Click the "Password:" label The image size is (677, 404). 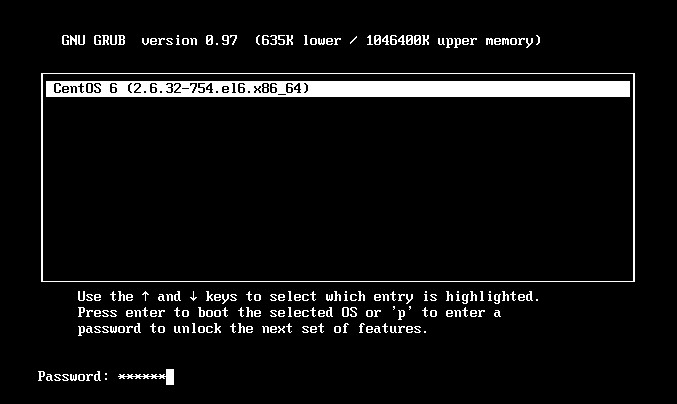point(73,376)
